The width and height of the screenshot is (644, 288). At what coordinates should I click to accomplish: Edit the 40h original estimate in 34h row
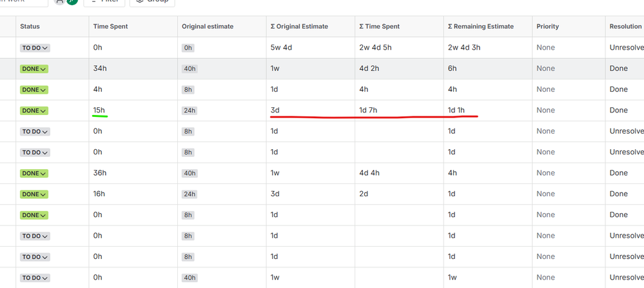190,68
